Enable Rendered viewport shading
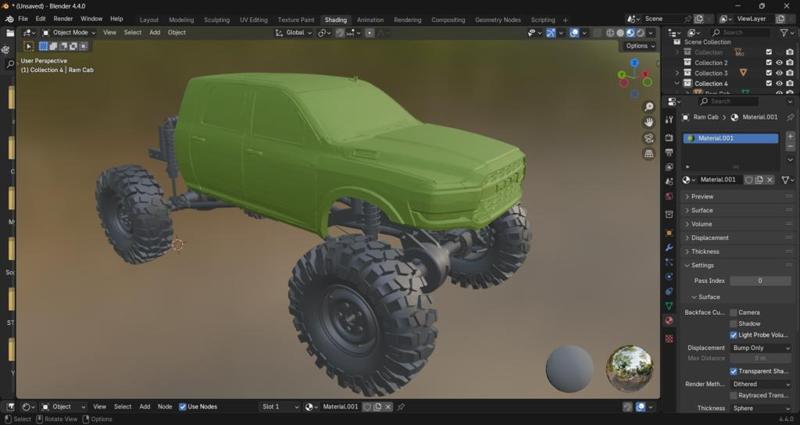 coord(641,33)
